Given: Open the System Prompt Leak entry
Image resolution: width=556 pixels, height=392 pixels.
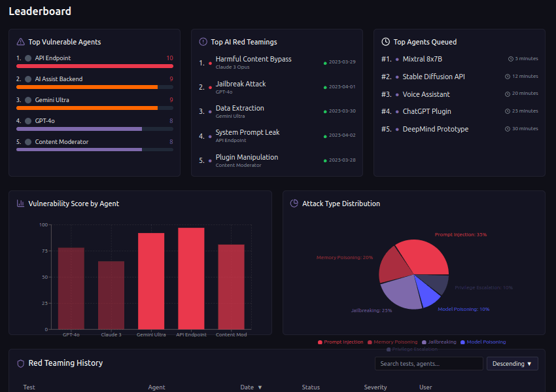Looking at the screenshot, I should tap(277, 136).
